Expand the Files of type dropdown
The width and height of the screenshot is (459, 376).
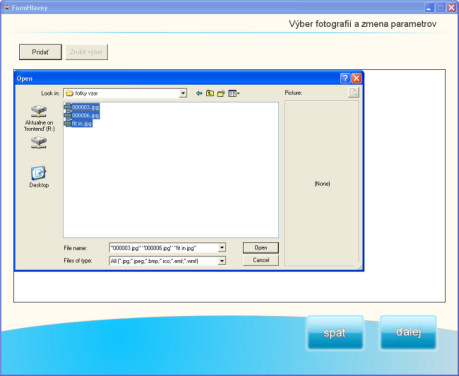(222, 261)
